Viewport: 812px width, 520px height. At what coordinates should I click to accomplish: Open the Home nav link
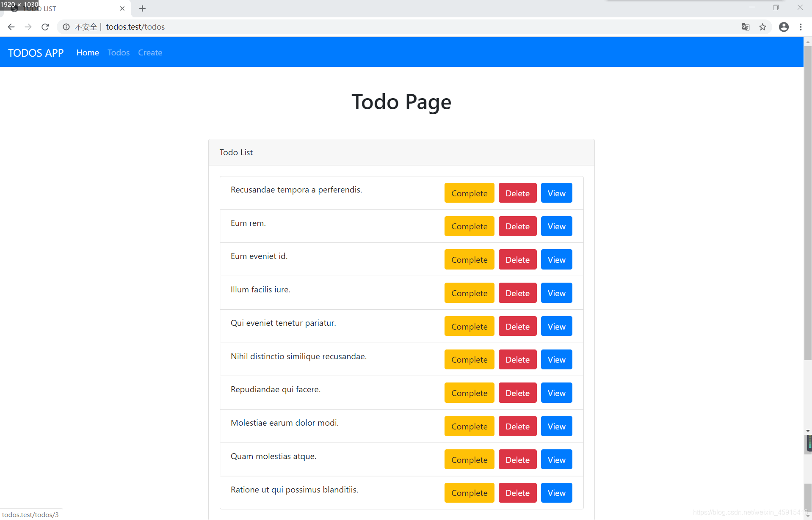(88, 52)
